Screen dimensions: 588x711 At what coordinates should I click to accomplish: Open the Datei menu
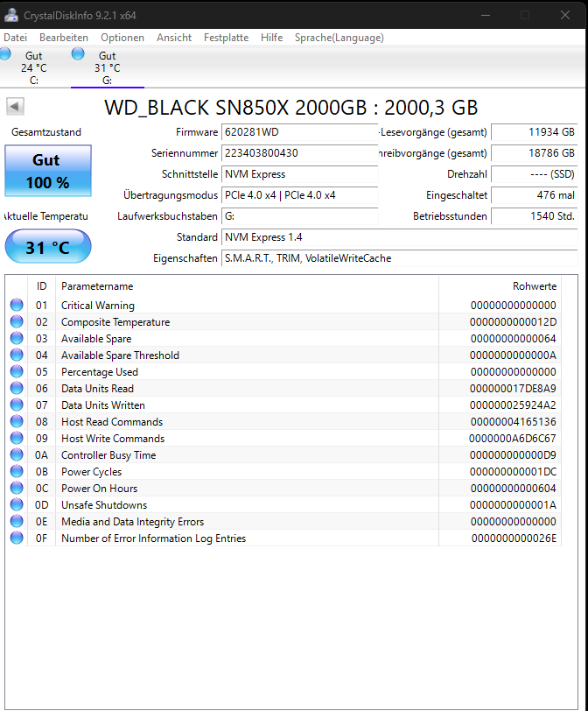click(x=16, y=38)
